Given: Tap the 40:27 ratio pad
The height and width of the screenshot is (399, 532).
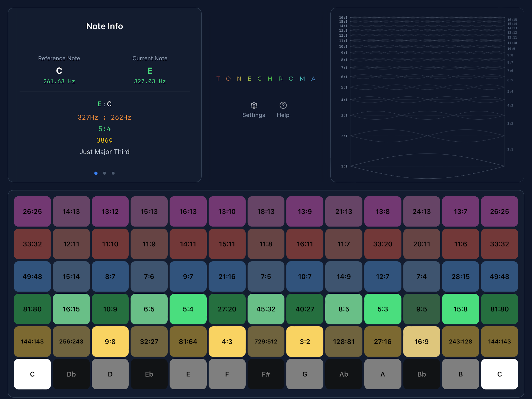Looking at the screenshot, I should coord(305,309).
